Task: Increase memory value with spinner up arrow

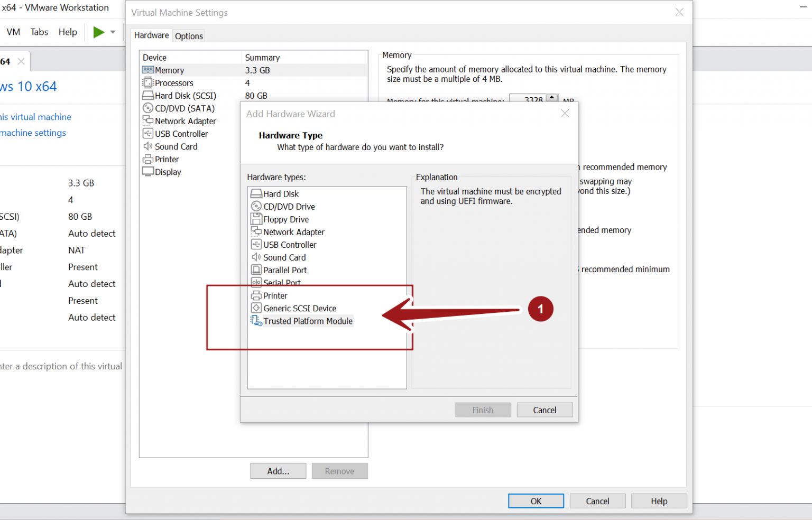Action: point(552,97)
